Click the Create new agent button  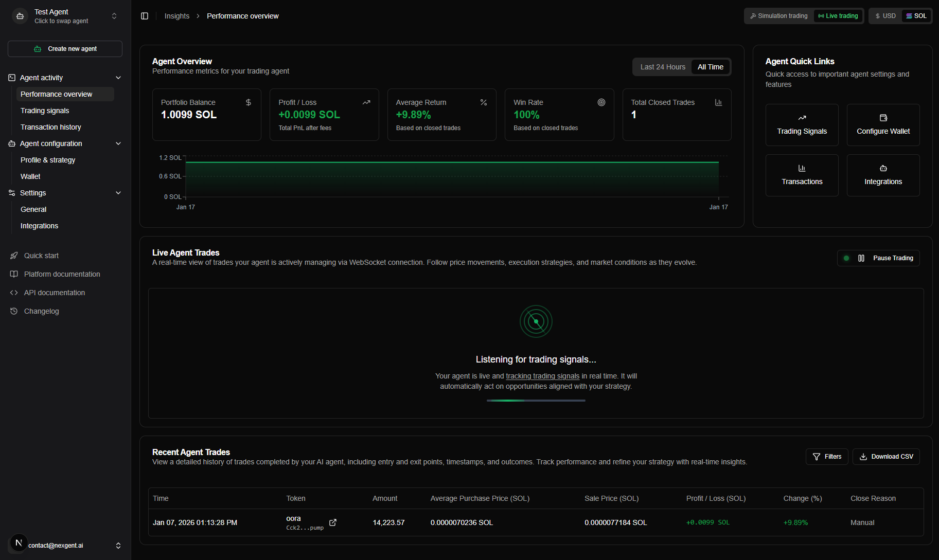(x=65, y=48)
